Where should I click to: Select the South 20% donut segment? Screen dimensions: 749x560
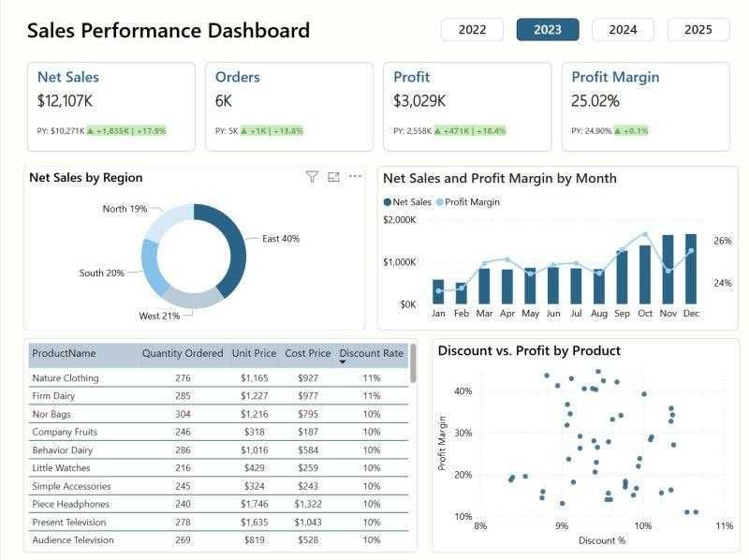point(152,266)
